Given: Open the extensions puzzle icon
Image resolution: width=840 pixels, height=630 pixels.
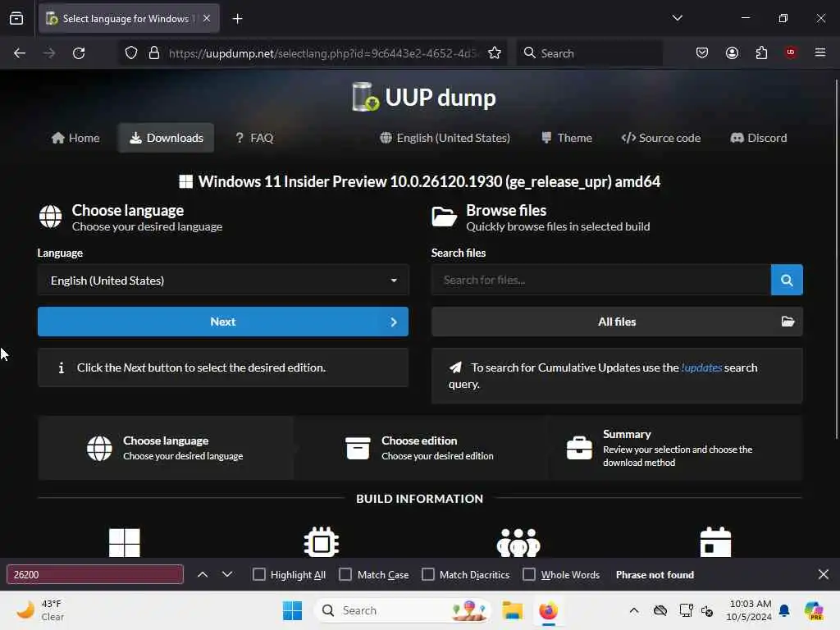Looking at the screenshot, I should [x=761, y=52].
